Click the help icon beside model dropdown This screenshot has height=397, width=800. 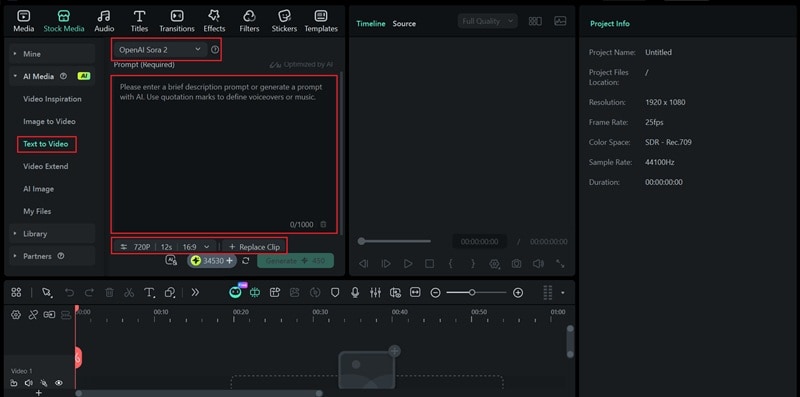215,49
